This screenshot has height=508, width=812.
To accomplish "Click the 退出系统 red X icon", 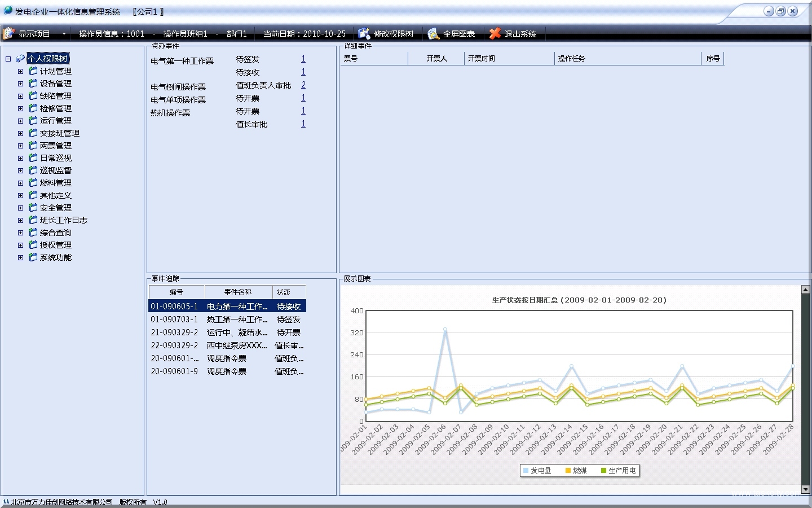I will pos(495,34).
